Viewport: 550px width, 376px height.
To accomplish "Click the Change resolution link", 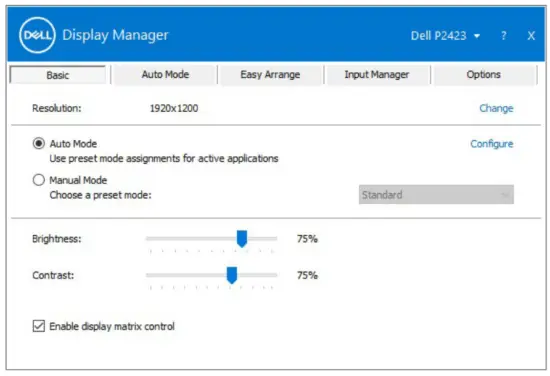I will tap(496, 108).
